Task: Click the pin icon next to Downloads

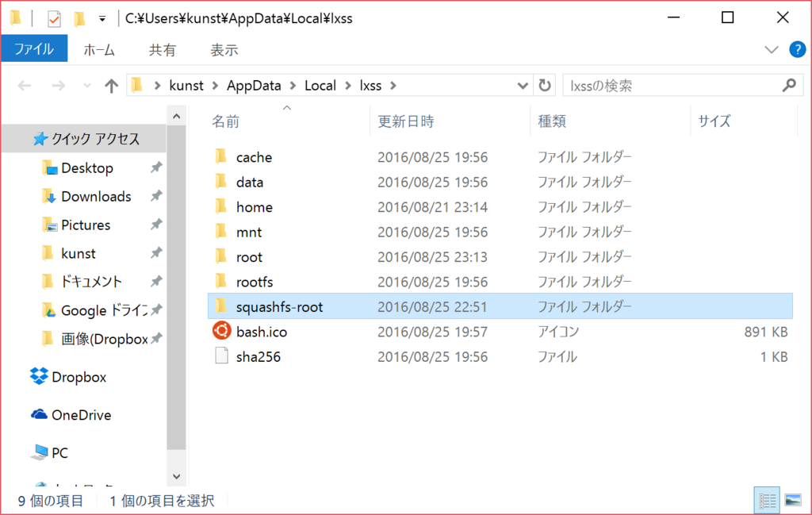Action: coord(156,196)
